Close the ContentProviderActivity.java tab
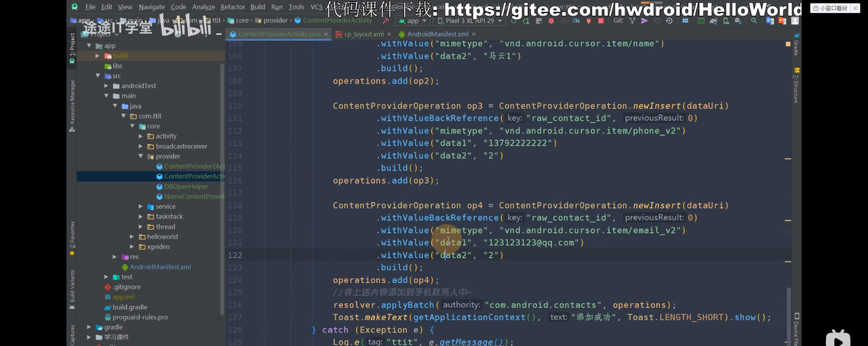Screen dimensions: 868x346 pyautogui.click(x=326, y=34)
